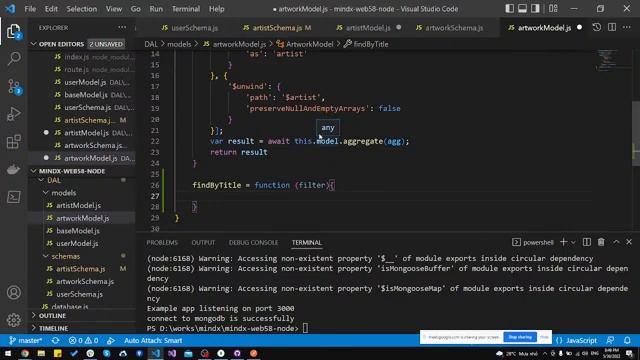640x360 pixels.
Task: Open the Run menu
Action: [156, 9]
